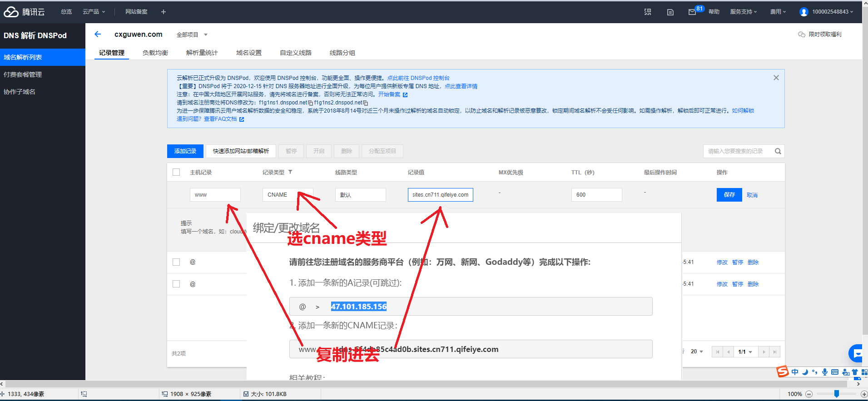Click the zoom slider handle

(x=837, y=394)
